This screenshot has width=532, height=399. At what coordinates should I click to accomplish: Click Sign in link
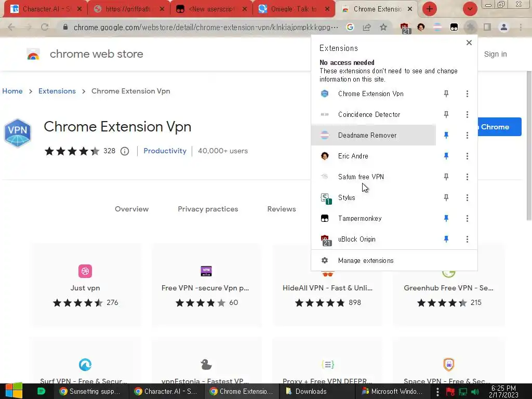point(495,54)
